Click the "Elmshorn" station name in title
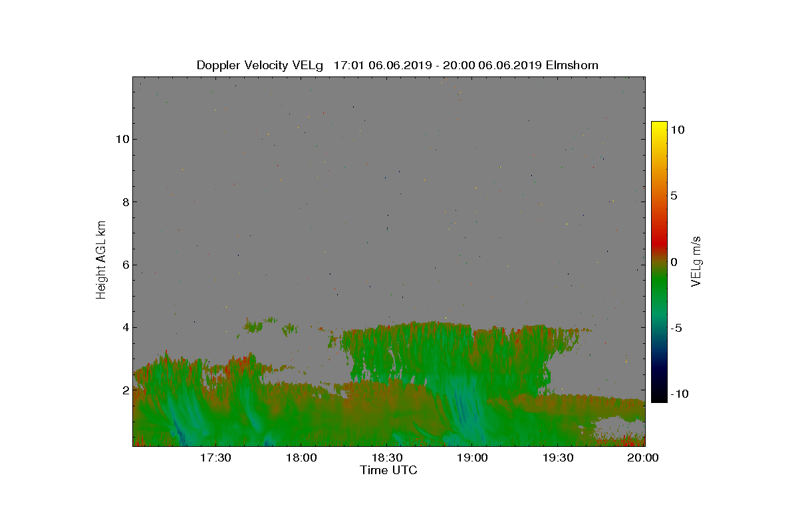The height and width of the screenshot is (532, 798). (572, 65)
